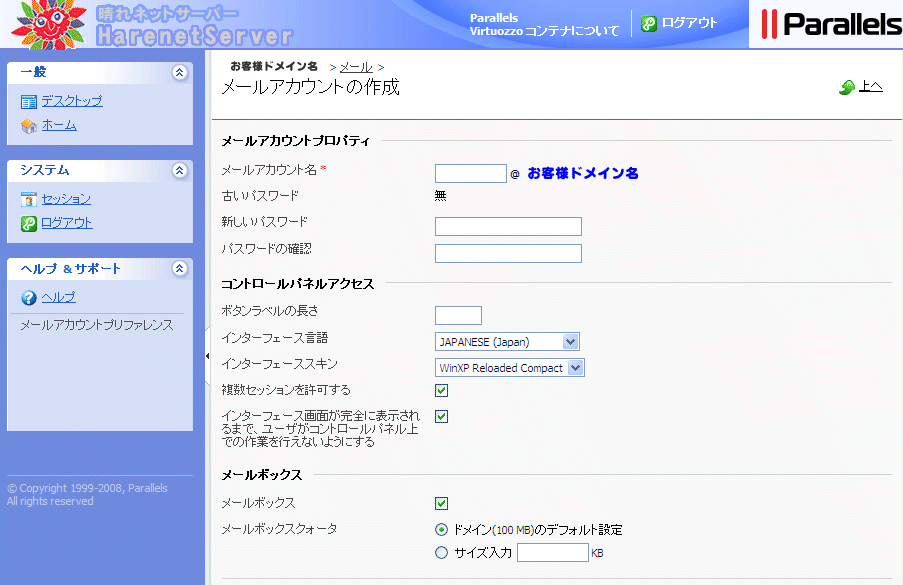Open the ヘルプ link in sidebar
Screen dimensions: 903x585
coord(59,297)
